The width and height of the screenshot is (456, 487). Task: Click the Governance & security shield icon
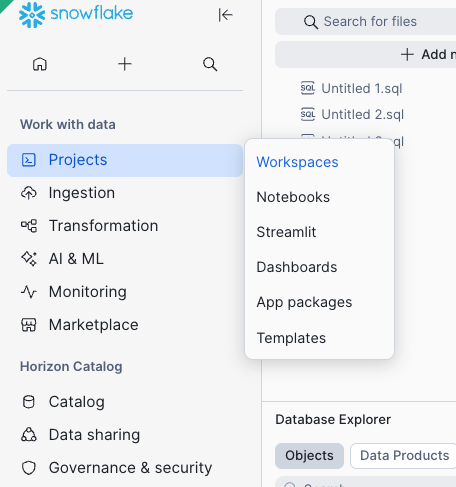[x=29, y=468]
